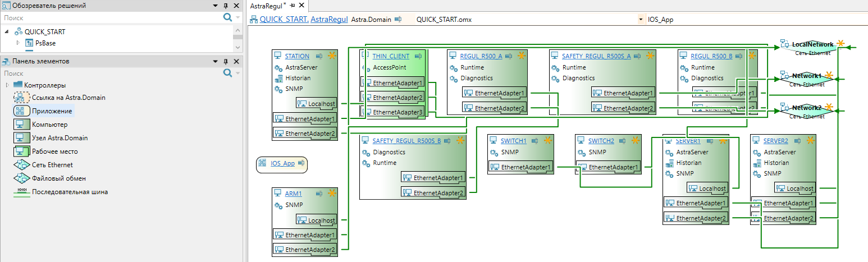Collapse the QUICK_START tree node

(x=7, y=32)
